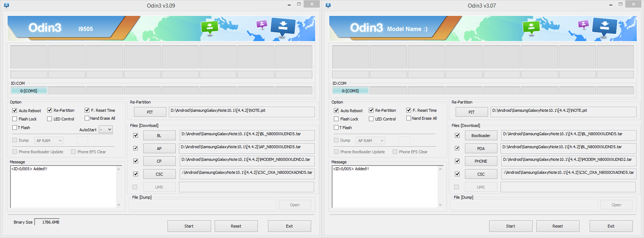Uncheck the CSC file checkbox in v3.07
The image size is (644, 238).
[457, 174]
